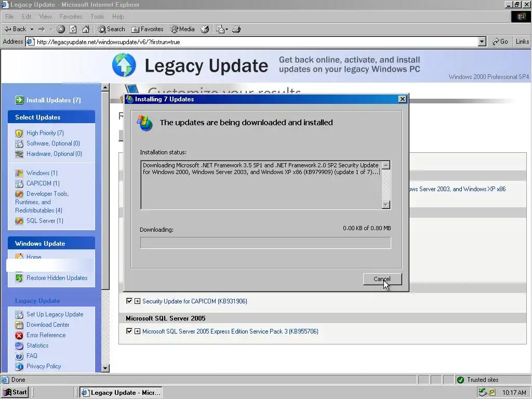532x399 pixels.
Task: Open the Favorites toolbar button
Action: coord(147,29)
